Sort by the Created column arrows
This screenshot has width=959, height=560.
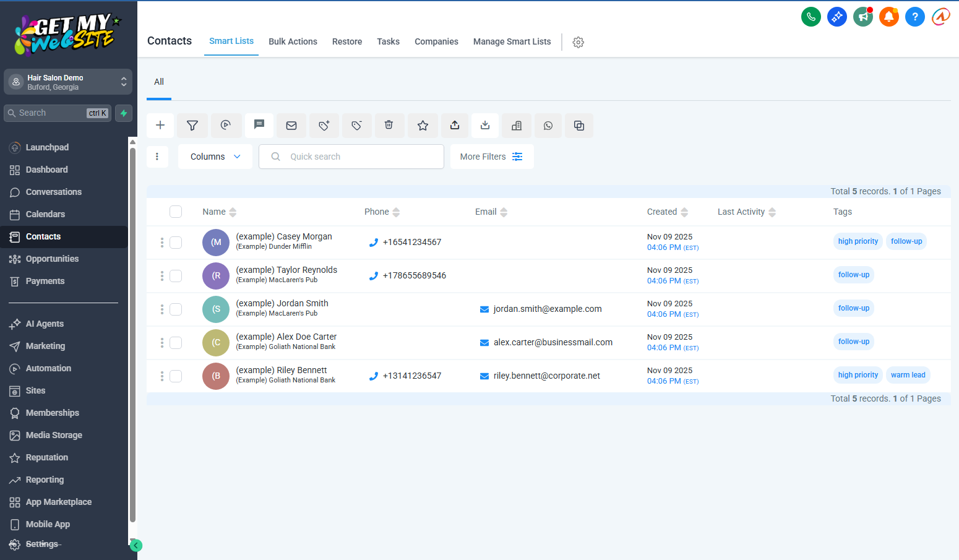coord(684,212)
